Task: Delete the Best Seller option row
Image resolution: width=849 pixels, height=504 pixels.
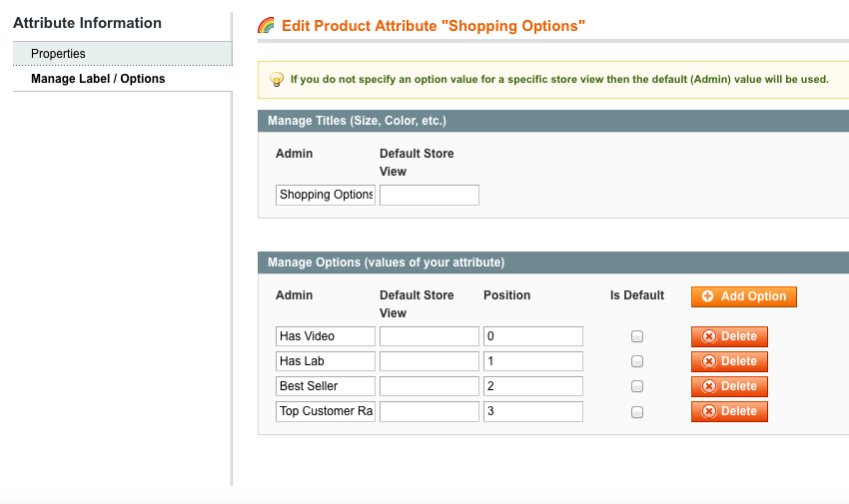Action: (729, 386)
